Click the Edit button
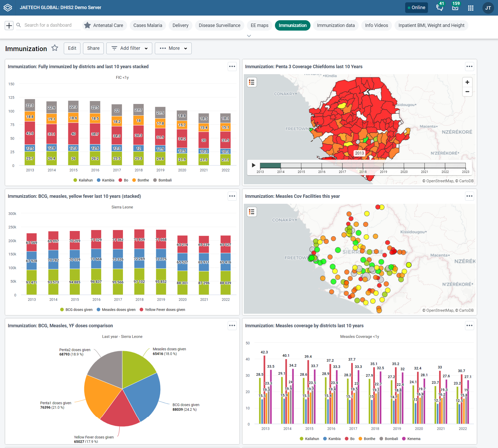Viewport: 498px width, 448px height. coord(72,48)
